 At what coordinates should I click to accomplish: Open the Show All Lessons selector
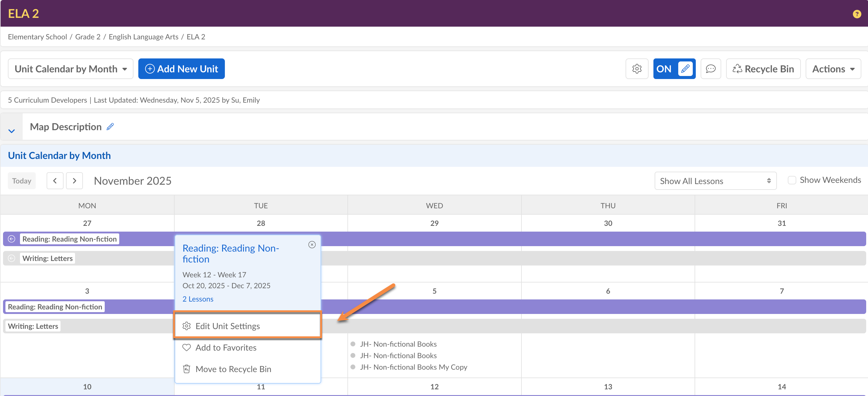715,181
